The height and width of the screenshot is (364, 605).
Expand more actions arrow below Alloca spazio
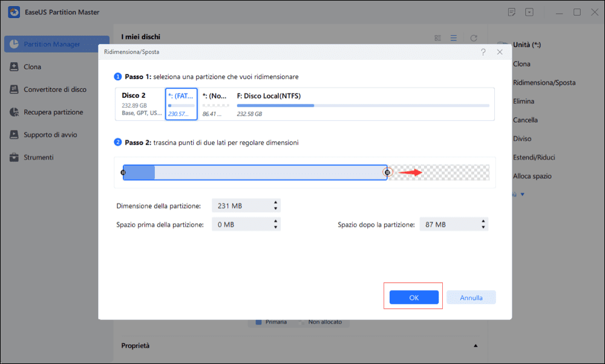(523, 194)
